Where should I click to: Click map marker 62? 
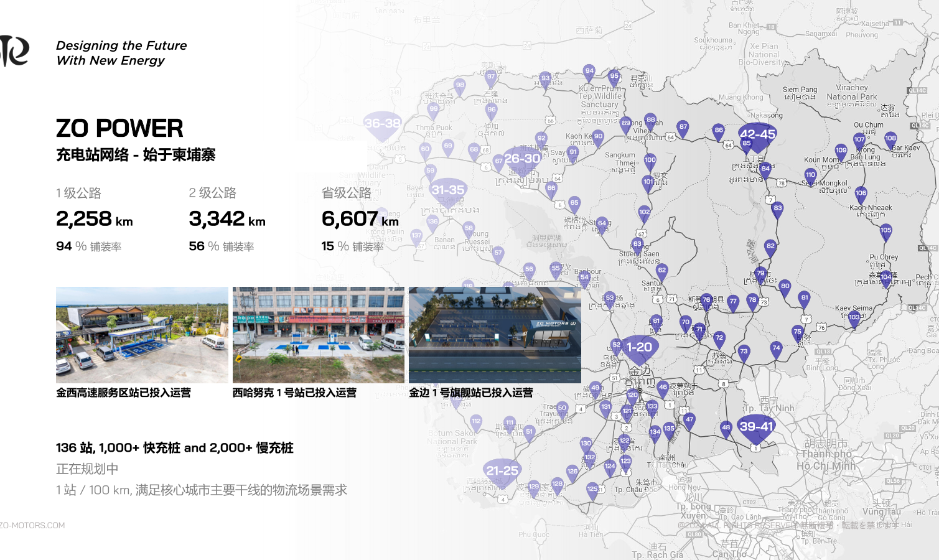[x=662, y=273]
